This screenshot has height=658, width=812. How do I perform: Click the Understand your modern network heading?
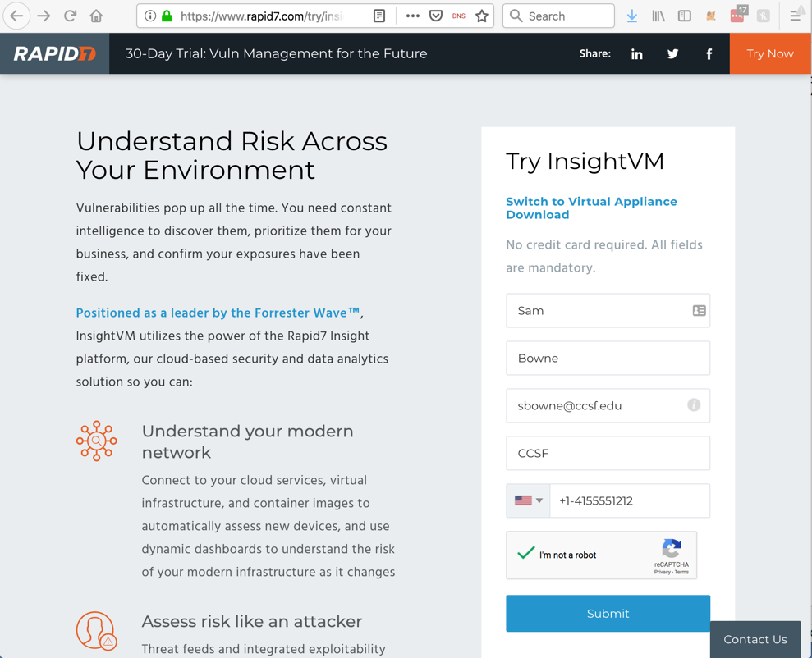click(247, 441)
